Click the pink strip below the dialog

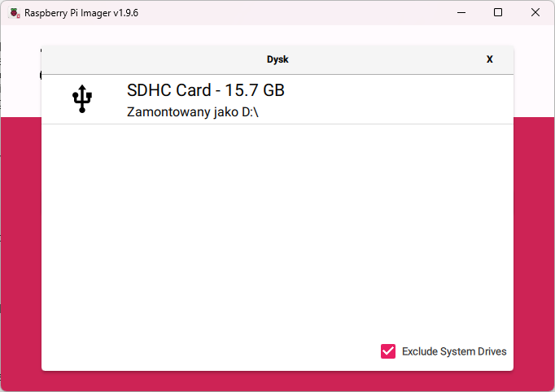(277, 381)
